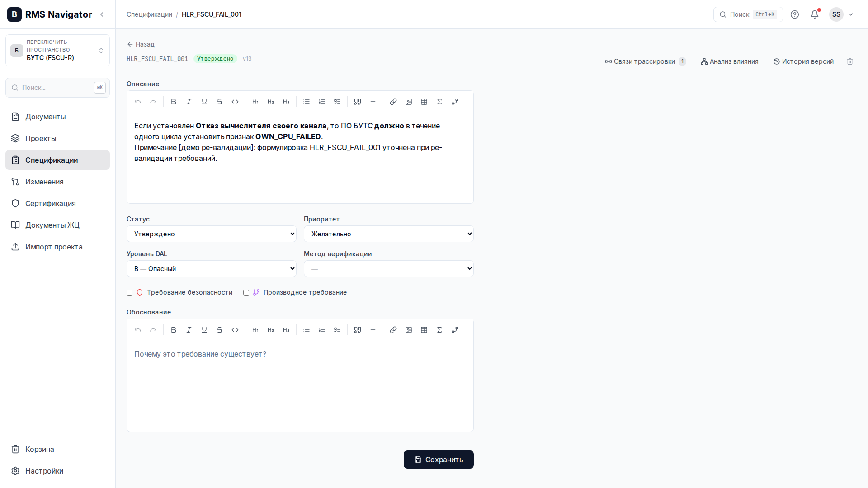
Task: Open Сертификация in sidebar
Action: point(57,203)
